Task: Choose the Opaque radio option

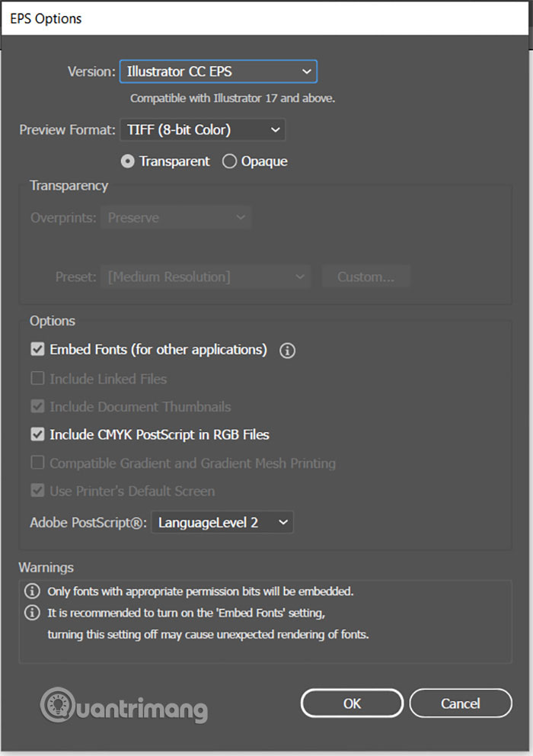Action: 229,161
